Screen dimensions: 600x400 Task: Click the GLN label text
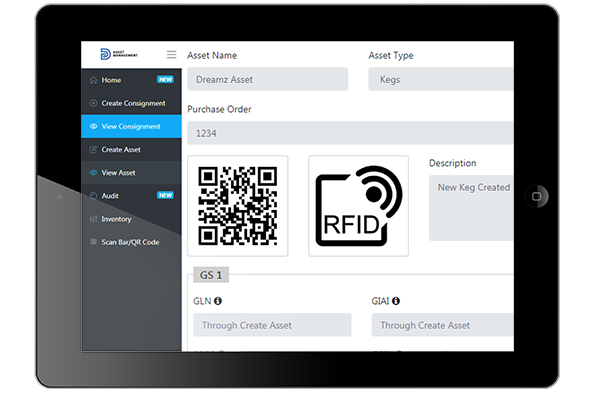(202, 301)
